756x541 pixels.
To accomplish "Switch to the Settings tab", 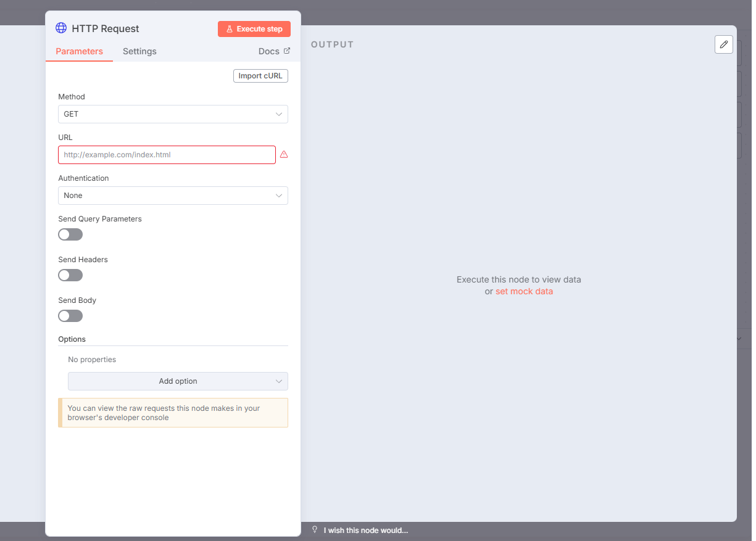I will pyautogui.click(x=139, y=51).
